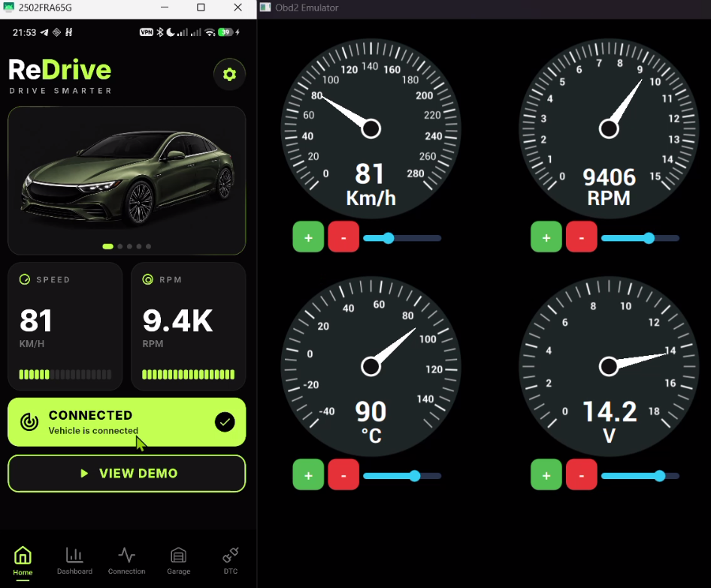Viewport: 711px width, 588px height.
Task: Click the play triangle in VIEW DEMO
Action: pyautogui.click(x=84, y=473)
